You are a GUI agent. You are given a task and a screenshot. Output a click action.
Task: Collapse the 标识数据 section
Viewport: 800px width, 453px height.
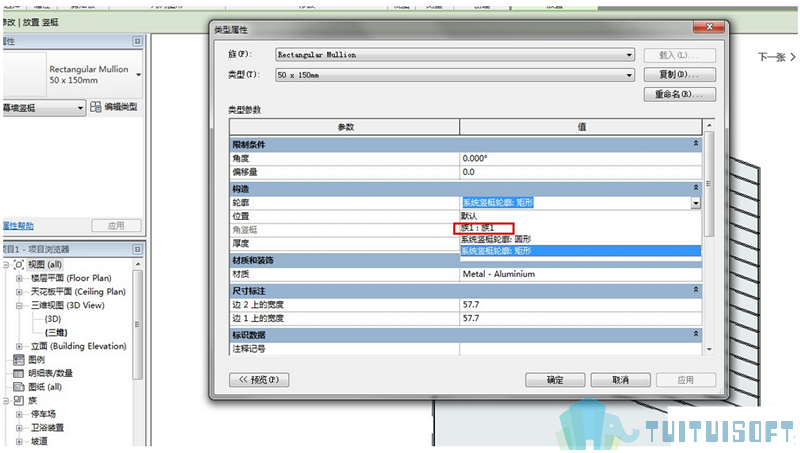[695, 334]
